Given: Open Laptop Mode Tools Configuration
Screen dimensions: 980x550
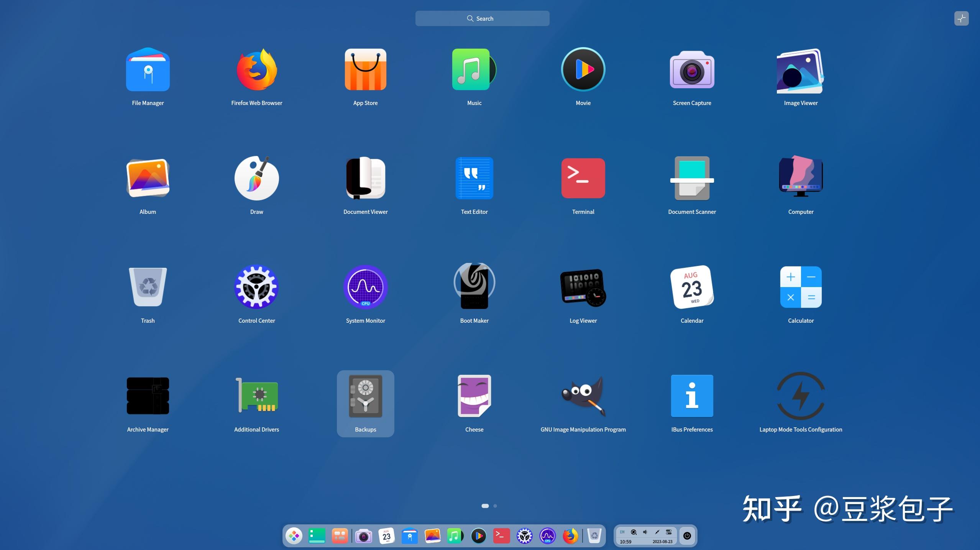Looking at the screenshot, I should (800, 396).
